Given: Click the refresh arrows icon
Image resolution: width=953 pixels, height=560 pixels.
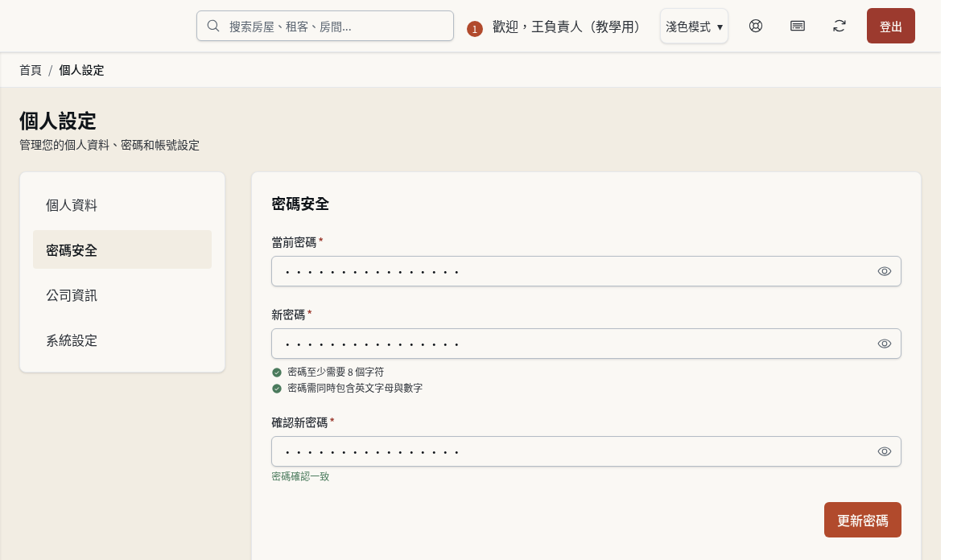Looking at the screenshot, I should coord(840,26).
